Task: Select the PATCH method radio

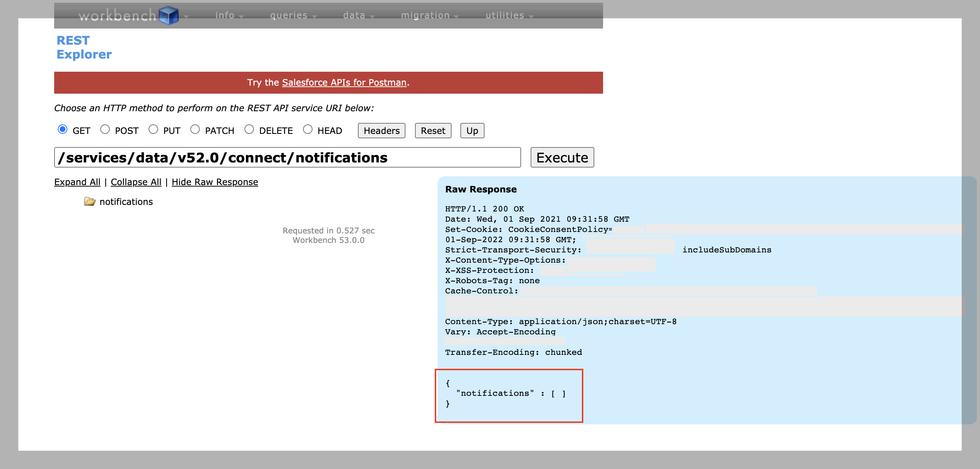Action: tap(195, 130)
